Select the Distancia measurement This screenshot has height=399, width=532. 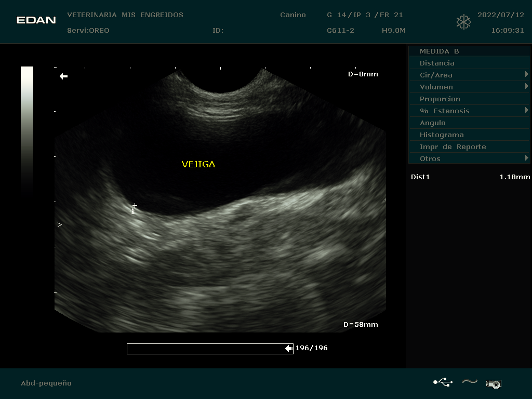point(437,63)
